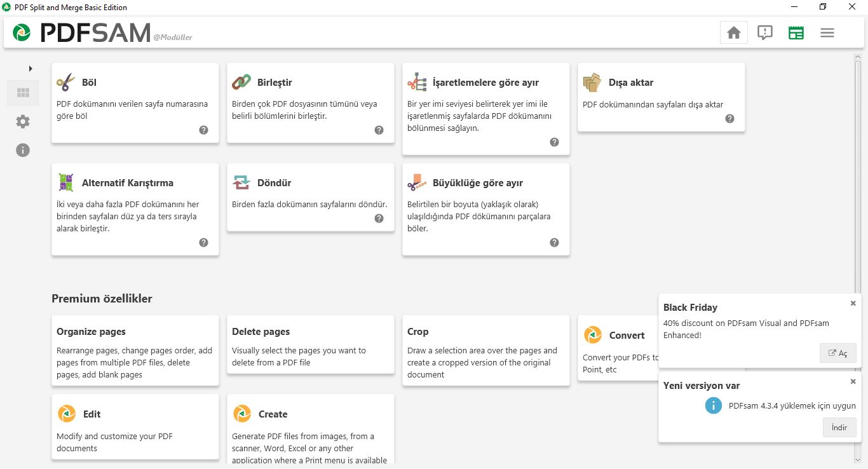
Task: Click the Aç button in Black Friday notice
Action: 838,353
